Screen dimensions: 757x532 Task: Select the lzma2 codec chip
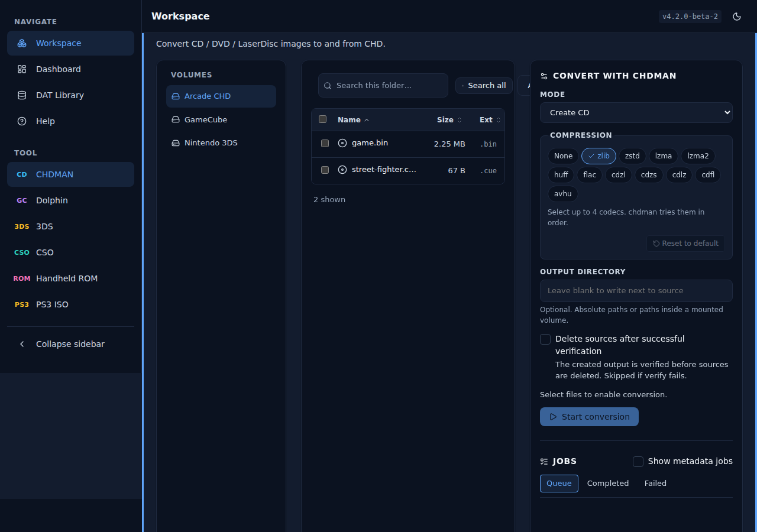point(698,156)
